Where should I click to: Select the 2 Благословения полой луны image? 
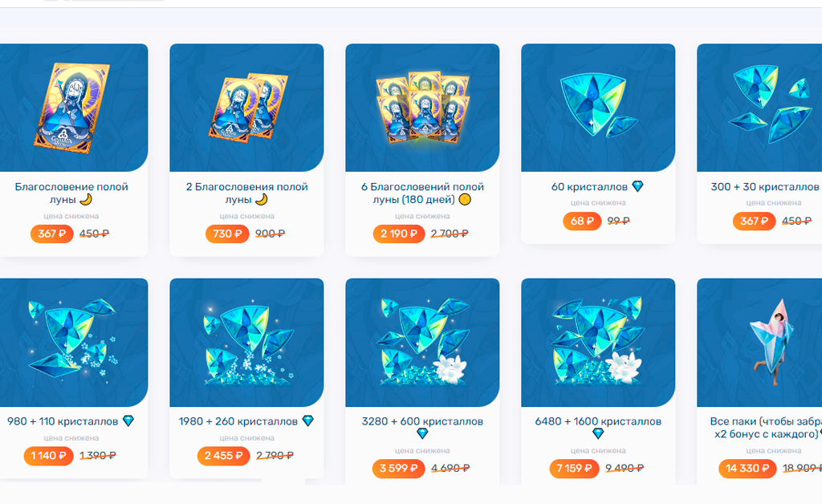246,108
